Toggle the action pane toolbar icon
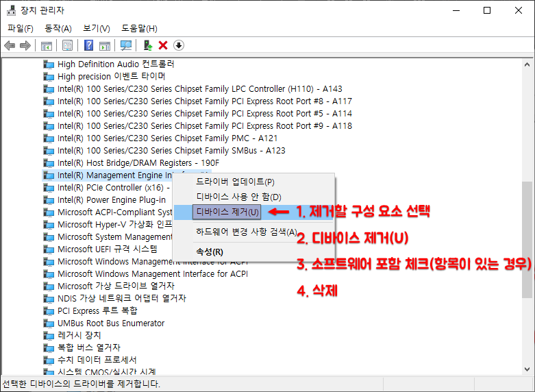The width and height of the screenshot is (535, 392). pos(105,45)
